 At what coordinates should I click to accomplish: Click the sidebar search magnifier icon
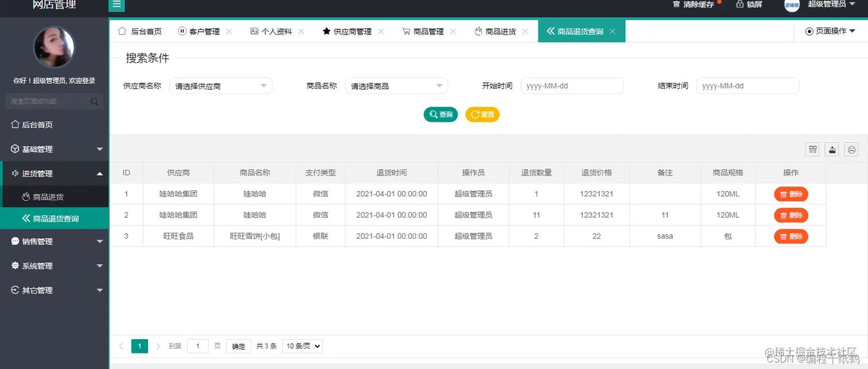pyautogui.click(x=95, y=102)
